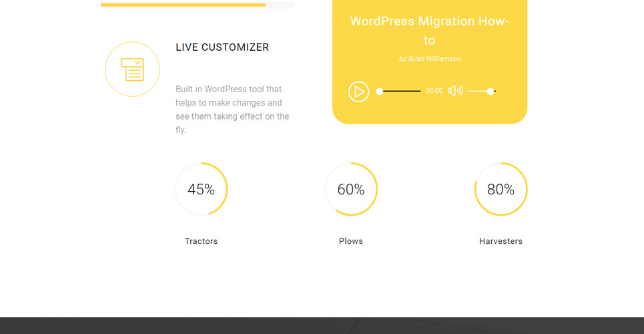Click the 00:00 audio time display
The image size is (644, 334).
(x=434, y=91)
